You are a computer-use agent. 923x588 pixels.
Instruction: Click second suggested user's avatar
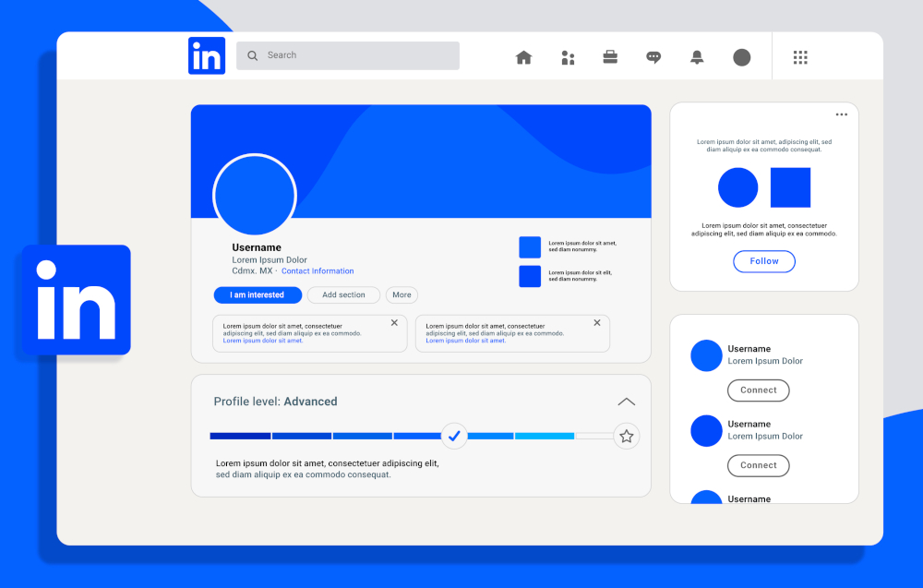point(706,431)
